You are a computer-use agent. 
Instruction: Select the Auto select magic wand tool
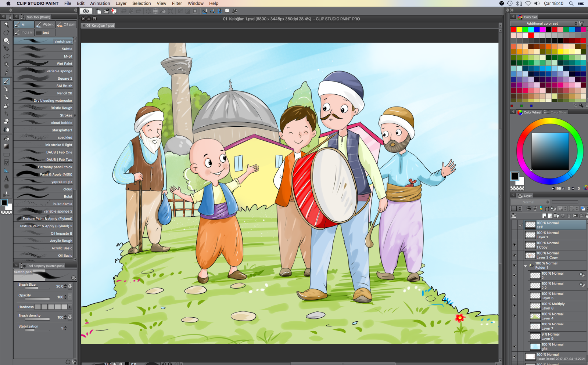(x=6, y=64)
